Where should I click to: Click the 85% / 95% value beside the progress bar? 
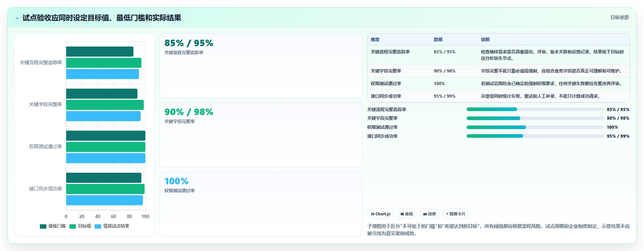point(618,110)
